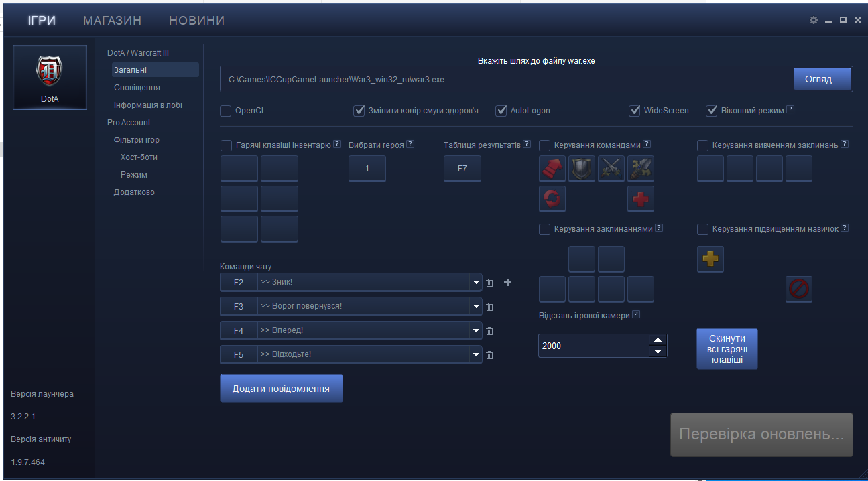
Task: Open the МАГАЗИН tab
Action: tap(113, 21)
